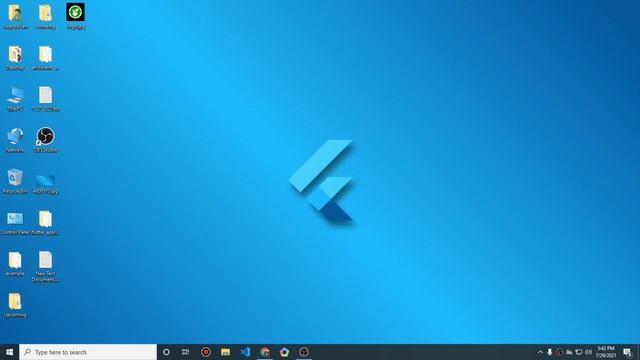This screenshot has width=640, height=360.
Task: Click the network tray icon
Action: (x=578, y=352)
